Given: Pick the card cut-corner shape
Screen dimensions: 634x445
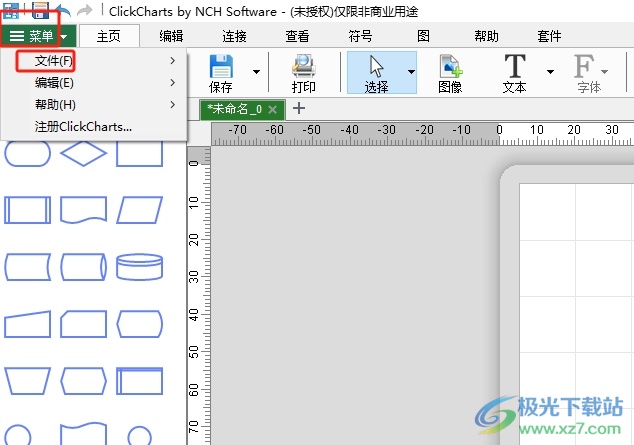Looking at the screenshot, I should (83, 324).
